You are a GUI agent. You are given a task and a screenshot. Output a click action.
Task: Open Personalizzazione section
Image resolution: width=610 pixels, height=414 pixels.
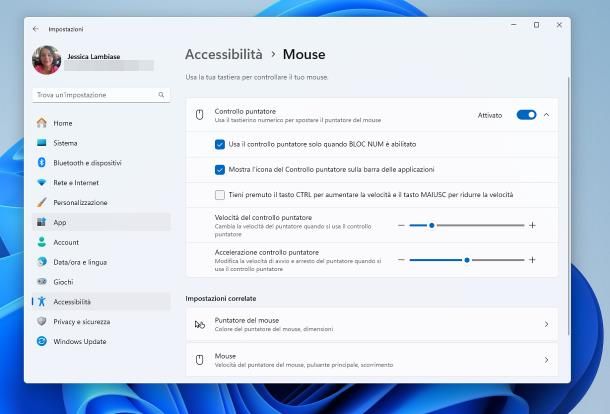point(101,202)
